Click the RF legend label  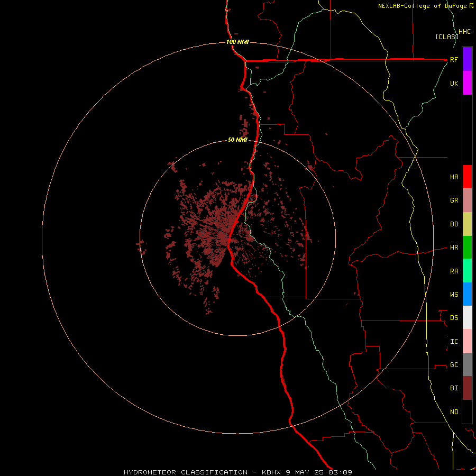click(x=454, y=59)
